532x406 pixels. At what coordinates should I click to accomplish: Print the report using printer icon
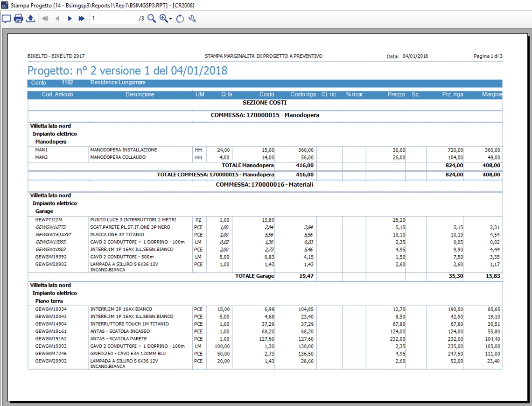[x=18, y=19]
